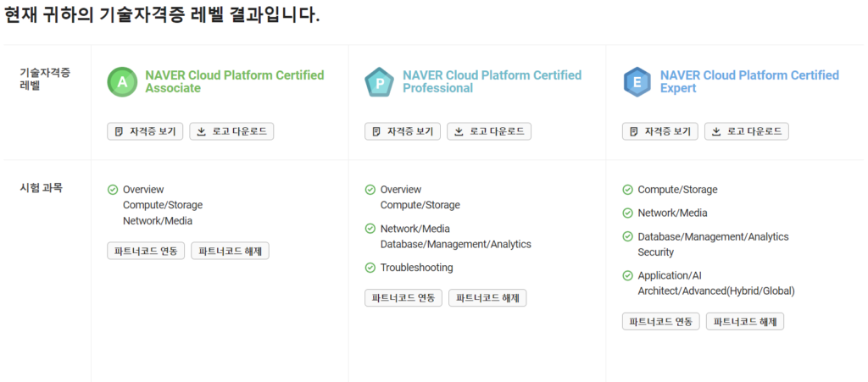868x382 pixels.
Task: Open the NAVER Cloud Platform Certified Professional title
Action: click(492, 81)
